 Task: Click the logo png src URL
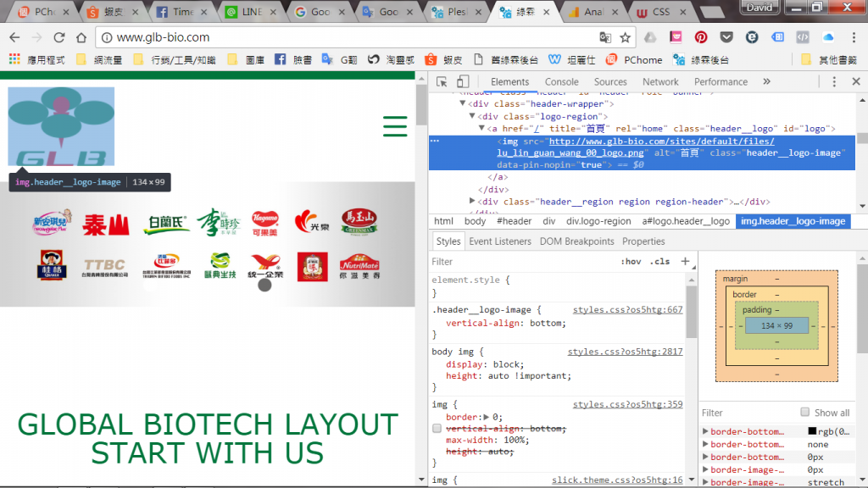635,147
